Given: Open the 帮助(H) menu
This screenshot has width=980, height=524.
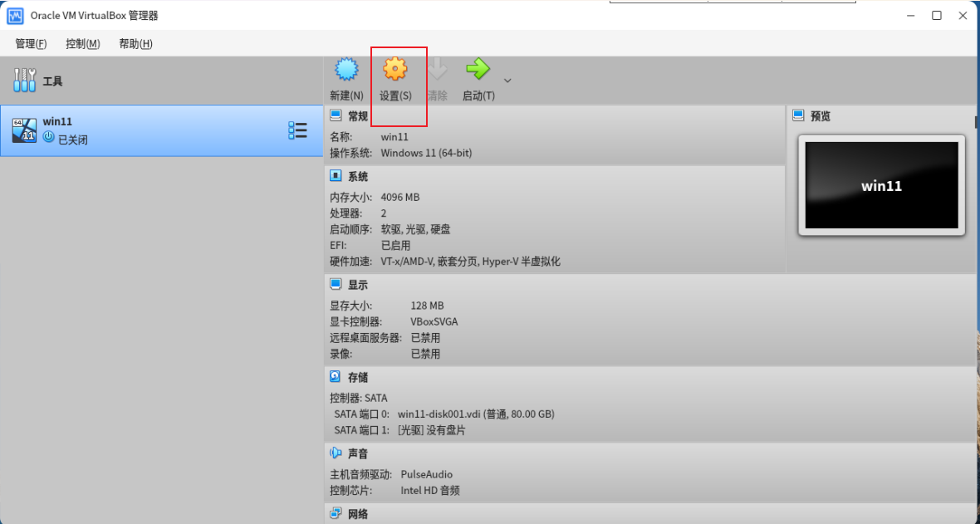Looking at the screenshot, I should 135,44.
